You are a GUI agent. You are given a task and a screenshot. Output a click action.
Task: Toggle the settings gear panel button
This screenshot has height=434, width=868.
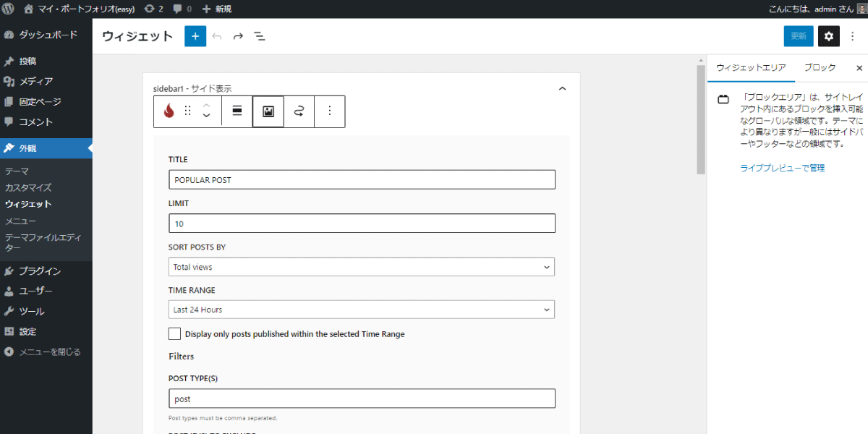coord(829,36)
